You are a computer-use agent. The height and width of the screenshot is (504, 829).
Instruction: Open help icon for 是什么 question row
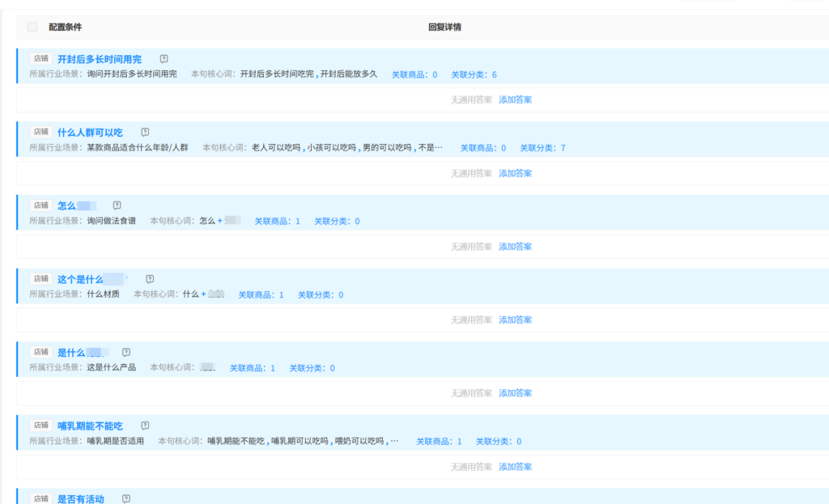125,353
